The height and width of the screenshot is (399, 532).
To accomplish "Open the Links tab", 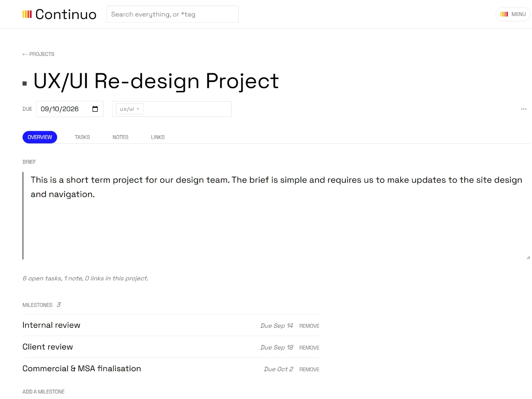I will click(x=158, y=137).
